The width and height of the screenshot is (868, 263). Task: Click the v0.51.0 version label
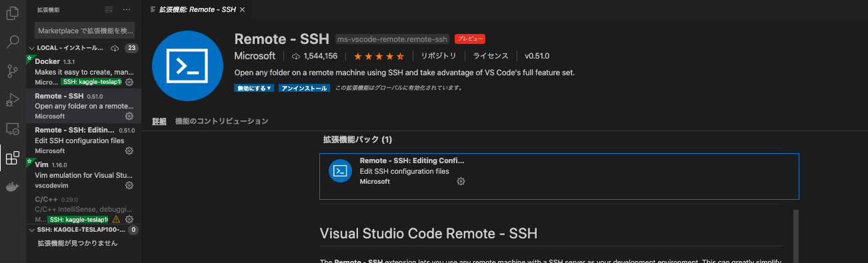tap(537, 56)
